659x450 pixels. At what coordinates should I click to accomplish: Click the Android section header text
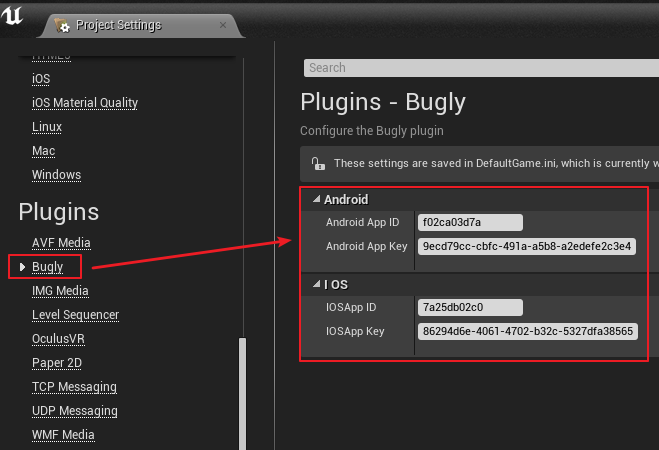pos(346,200)
